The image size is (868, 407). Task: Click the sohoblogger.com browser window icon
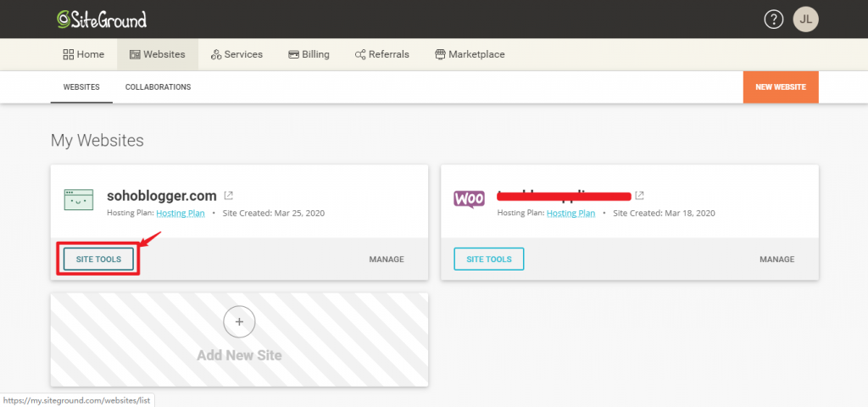79,199
